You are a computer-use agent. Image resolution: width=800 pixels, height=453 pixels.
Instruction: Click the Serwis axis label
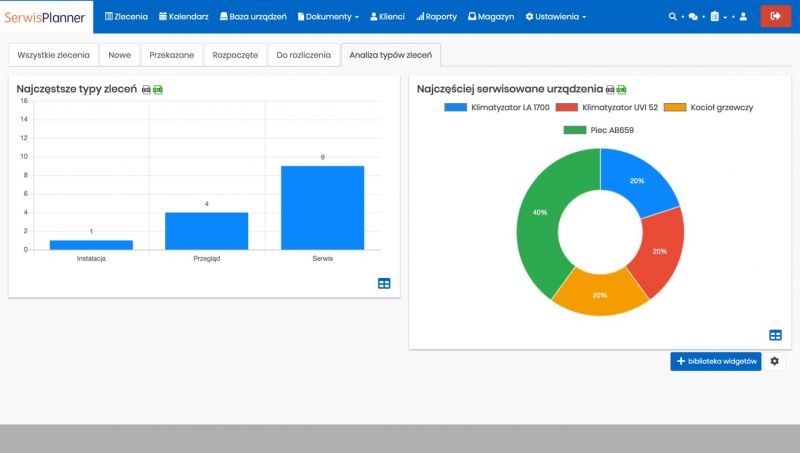tap(322, 259)
